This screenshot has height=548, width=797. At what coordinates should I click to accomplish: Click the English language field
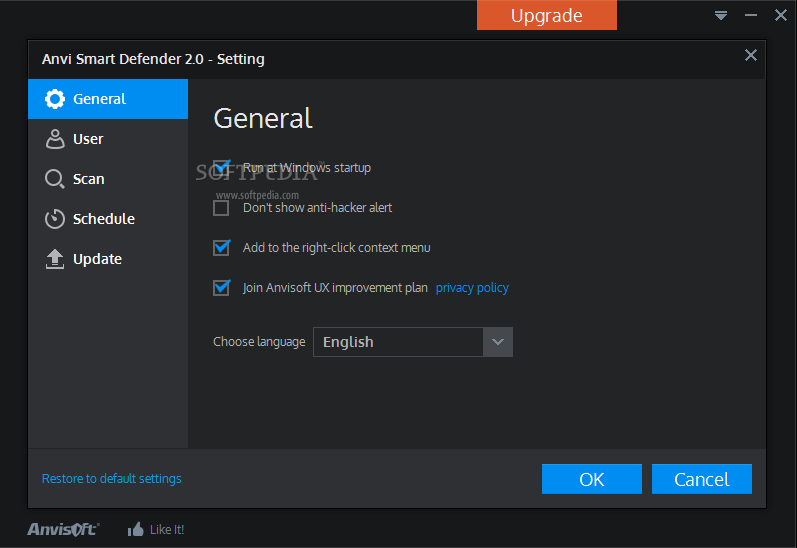click(398, 342)
